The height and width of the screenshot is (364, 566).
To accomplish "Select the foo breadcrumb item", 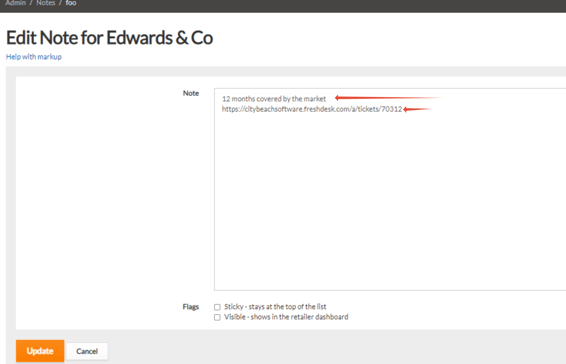I will click(71, 3).
